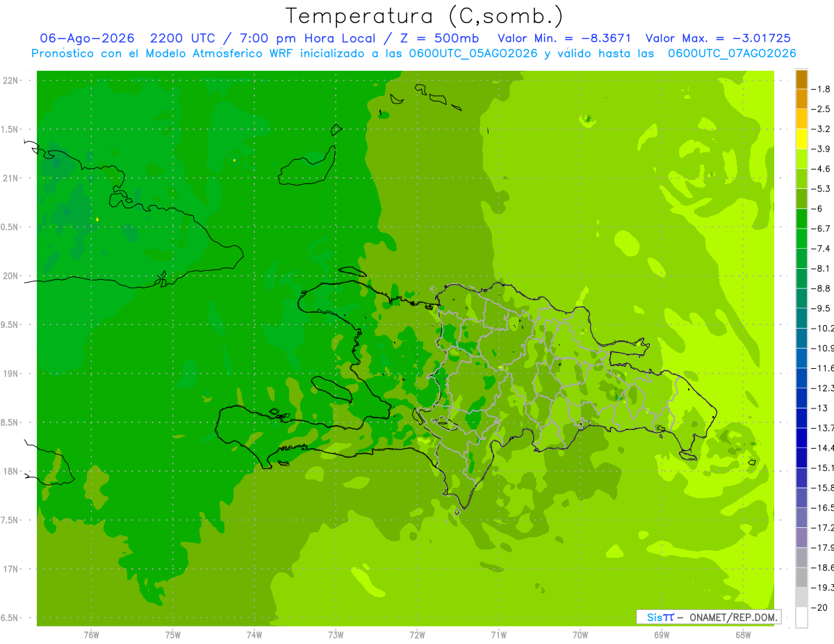Click the '21N' latitude axis label
Image resolution: width=834 pixels, height=644 pixels.
[11, 179]
